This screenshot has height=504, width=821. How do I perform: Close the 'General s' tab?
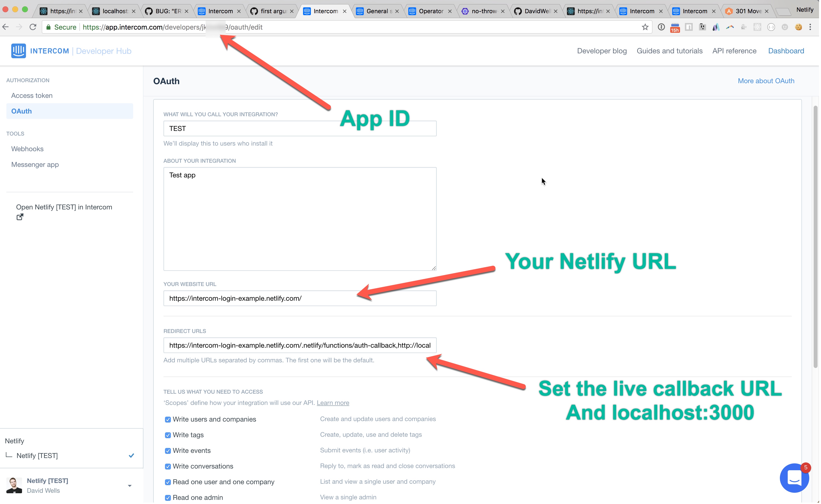pos(398,11)
